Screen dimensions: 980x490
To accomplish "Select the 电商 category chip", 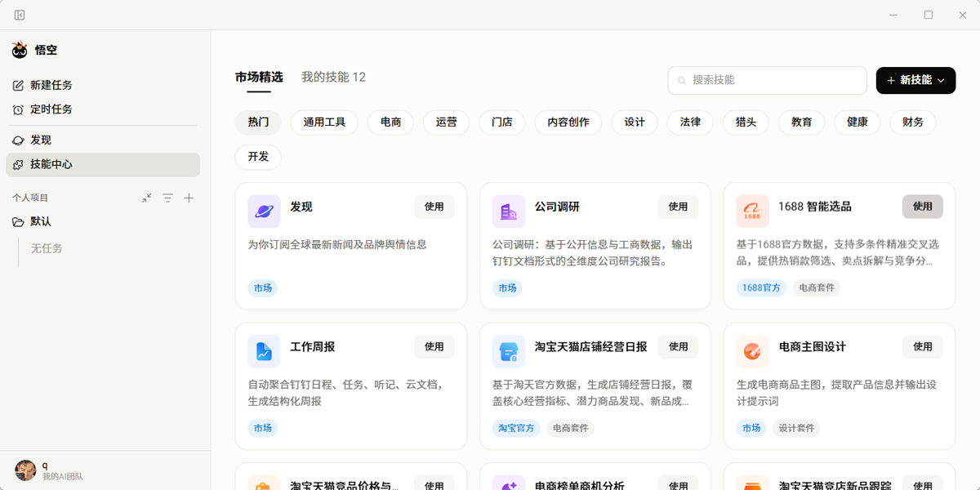I will tap(390, 122).
